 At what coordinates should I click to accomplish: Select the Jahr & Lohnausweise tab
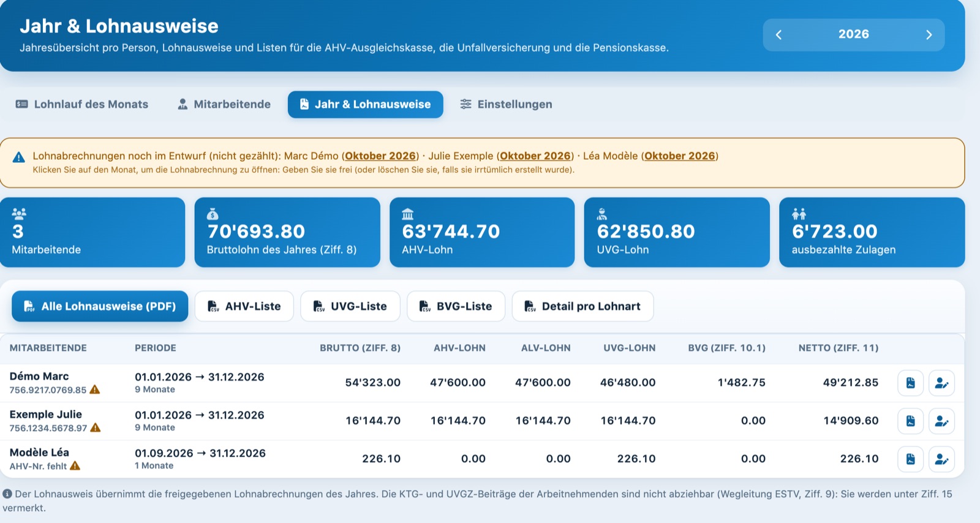pyautogui.click(x=366, y=104)
